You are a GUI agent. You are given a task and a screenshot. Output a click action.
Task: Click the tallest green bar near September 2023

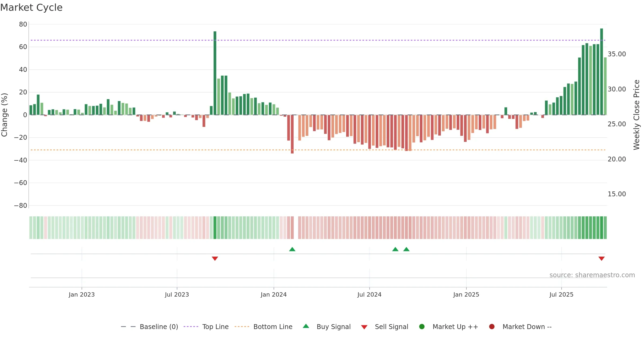point(215,73)
